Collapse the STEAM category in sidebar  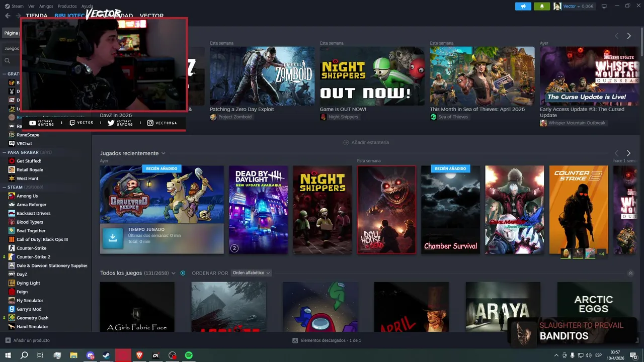(4, 187)
